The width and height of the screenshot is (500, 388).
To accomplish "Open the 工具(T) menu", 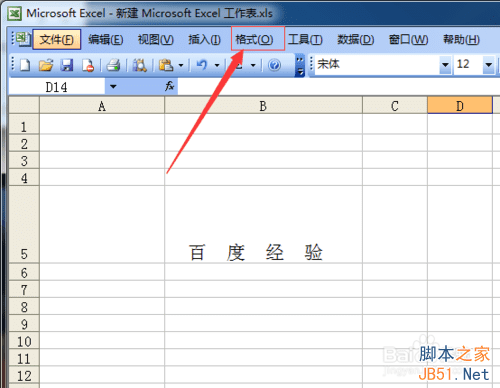I will 305,39.
